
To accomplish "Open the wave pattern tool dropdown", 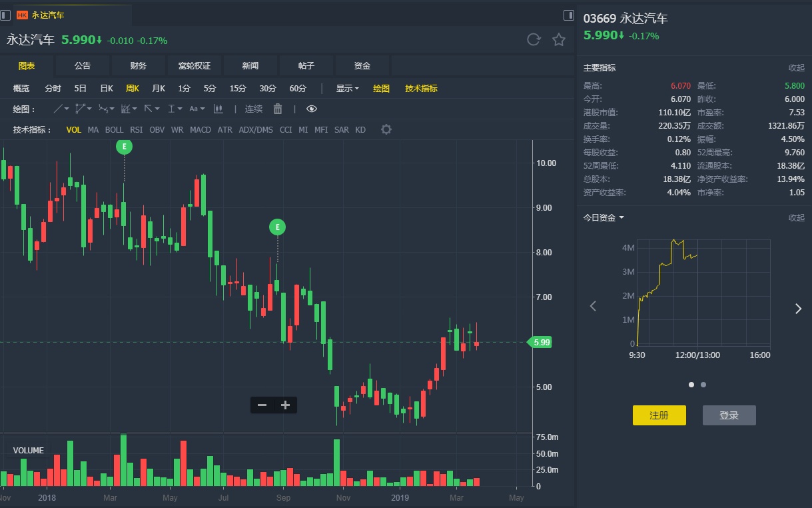I will click(107, 109).
